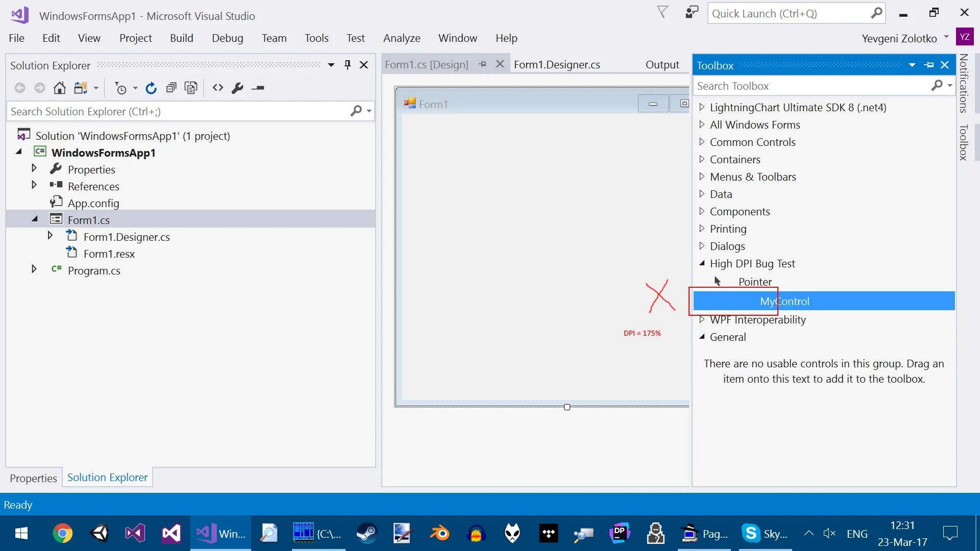Close the Solution Explorer panel
This screenshot has width=980, height=551.
pyautogui.click(x=364, y=65)
